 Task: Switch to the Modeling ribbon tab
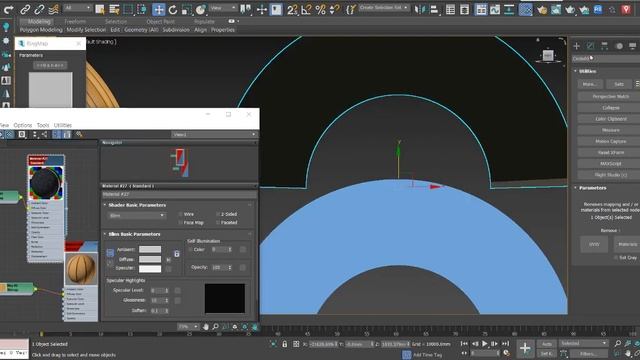point(39,21)
